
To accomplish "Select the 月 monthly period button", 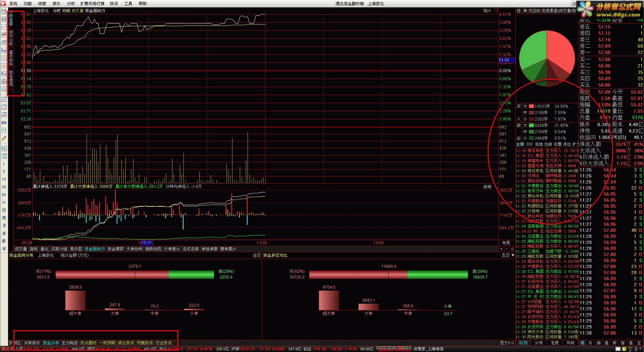I will point(4,225).
